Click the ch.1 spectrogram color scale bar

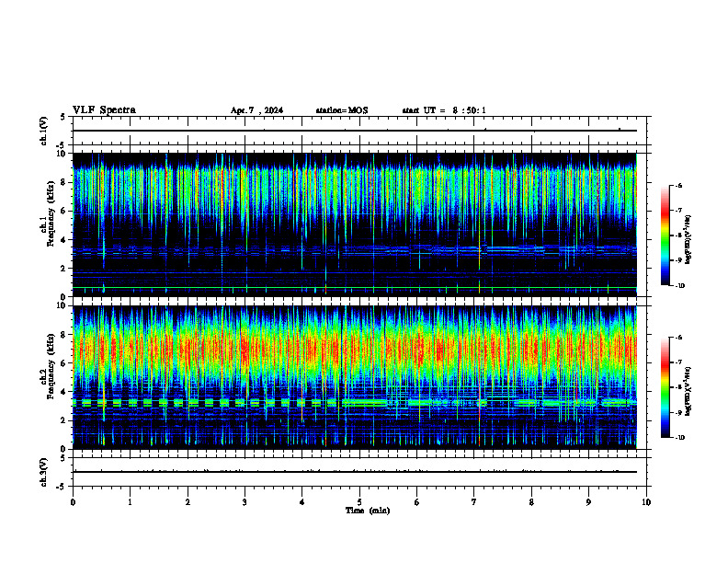665,236
